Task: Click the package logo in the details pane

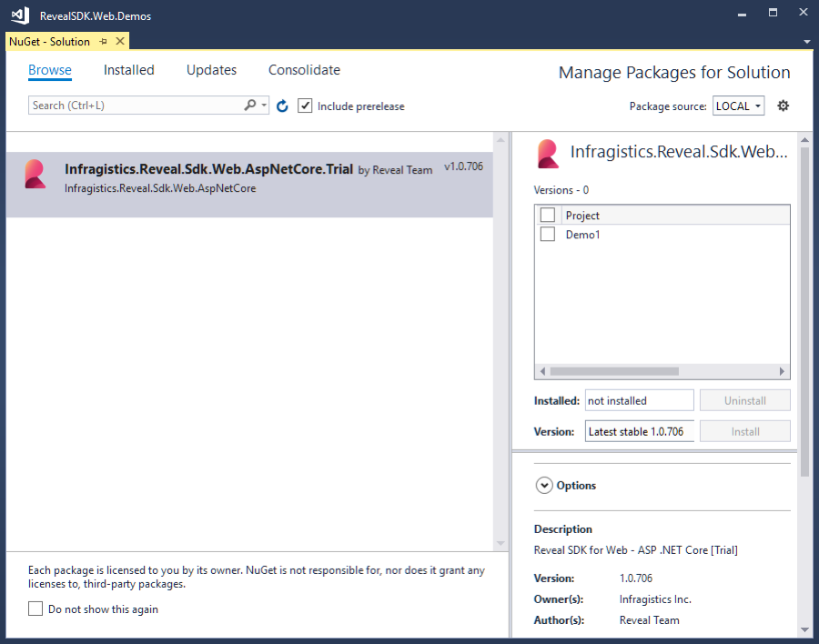Action: [x=547, y=154]
